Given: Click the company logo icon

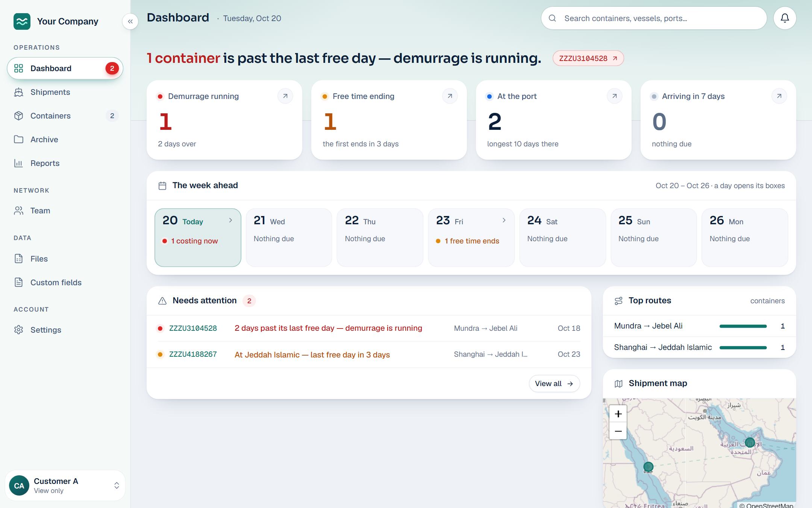Looking at the screenshot, I should (x=22, y=21).
